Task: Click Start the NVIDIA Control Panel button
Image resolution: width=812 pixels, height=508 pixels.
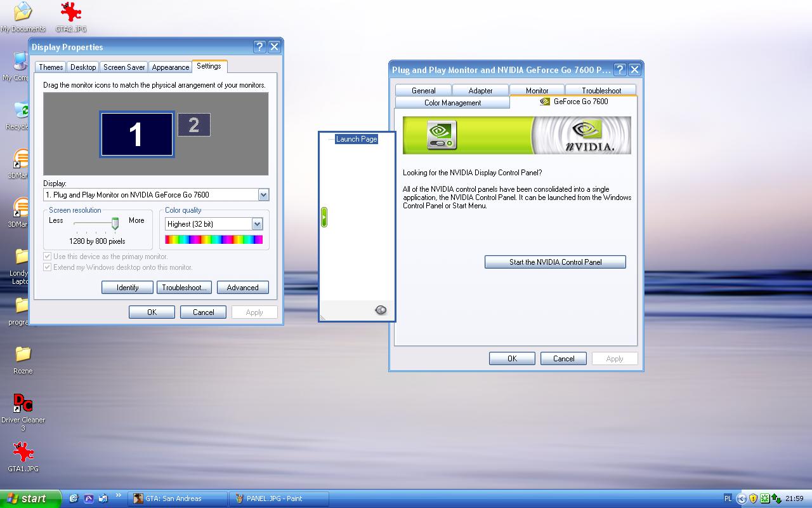Action: [x=555, y=262]
